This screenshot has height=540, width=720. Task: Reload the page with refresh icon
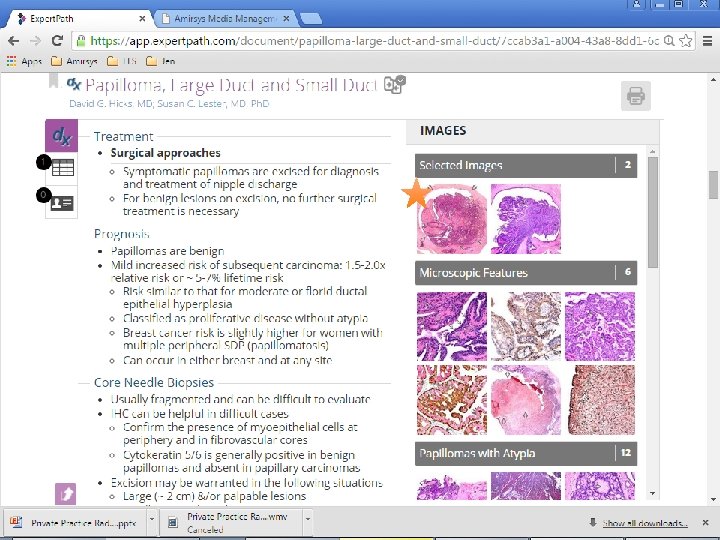click(57, 40)
